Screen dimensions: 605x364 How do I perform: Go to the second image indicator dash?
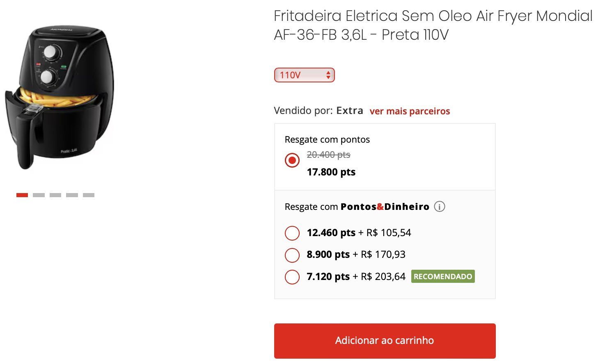click(x=39, y=195)
